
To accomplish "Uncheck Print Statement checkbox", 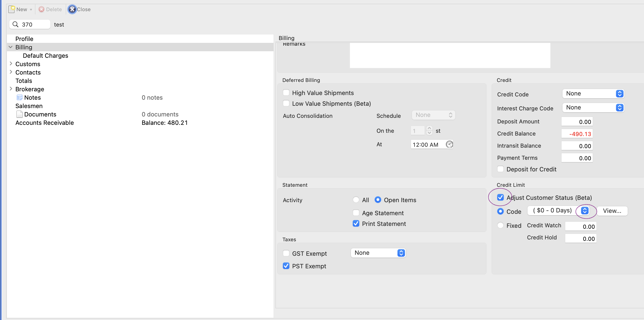I will coord(356,224).
